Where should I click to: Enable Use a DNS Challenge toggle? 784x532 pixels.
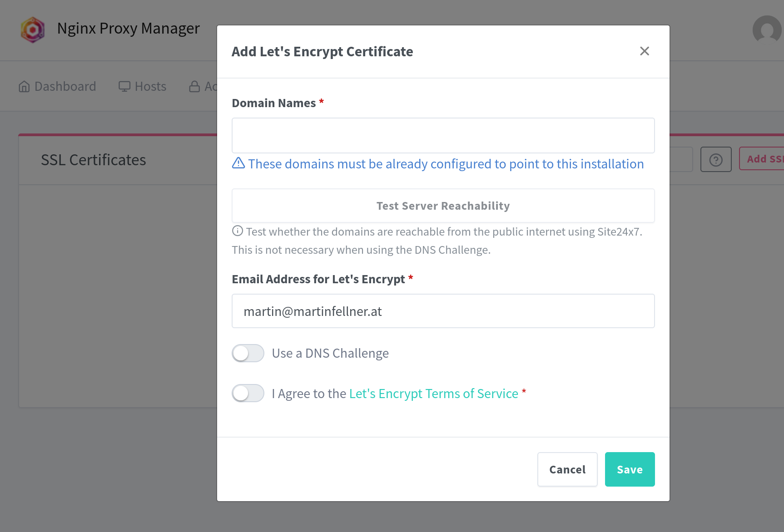point(248,353)
